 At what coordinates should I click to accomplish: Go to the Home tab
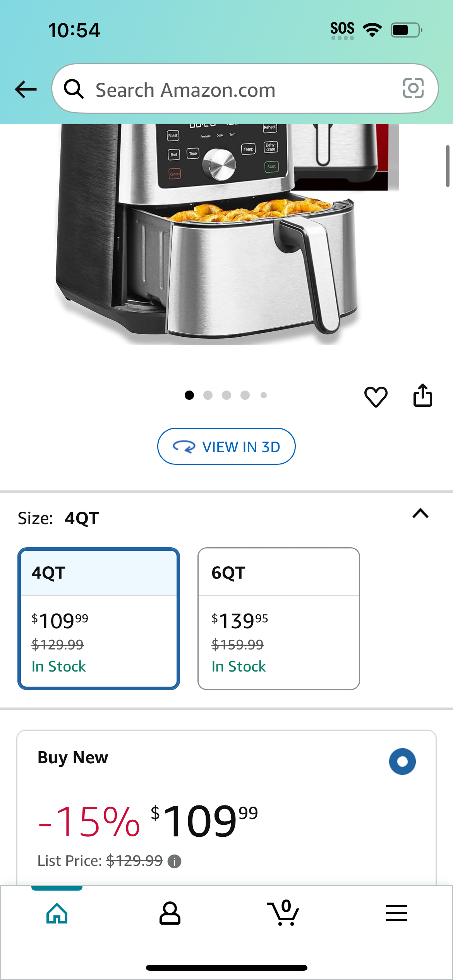coord(57,913)
